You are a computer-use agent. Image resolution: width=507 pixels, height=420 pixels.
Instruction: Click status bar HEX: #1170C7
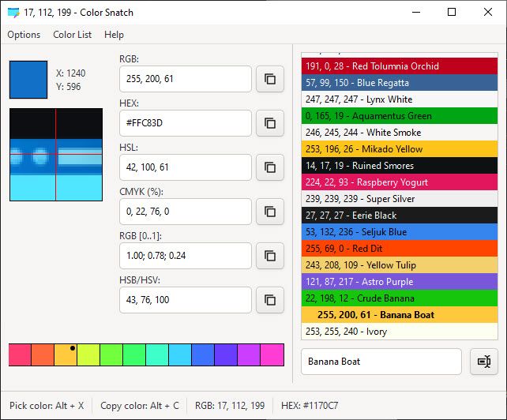point(310,406)
